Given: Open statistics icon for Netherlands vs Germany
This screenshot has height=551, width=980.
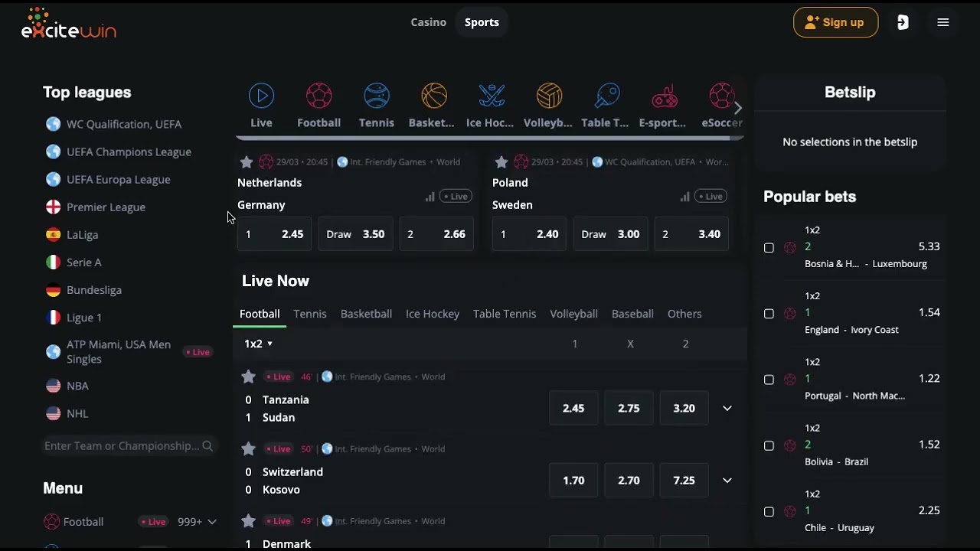Looking at the screenshot, I should pos(430,197).
